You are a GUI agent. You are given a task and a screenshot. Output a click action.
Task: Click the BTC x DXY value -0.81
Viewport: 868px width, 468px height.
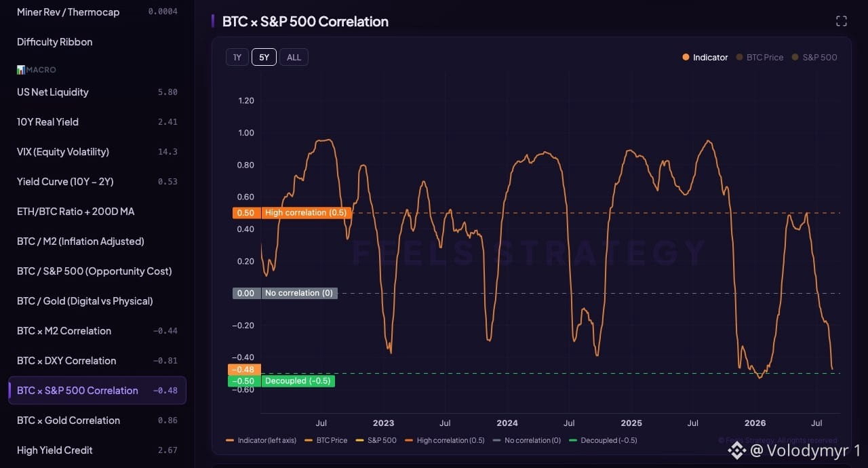(x=165, y=361)
